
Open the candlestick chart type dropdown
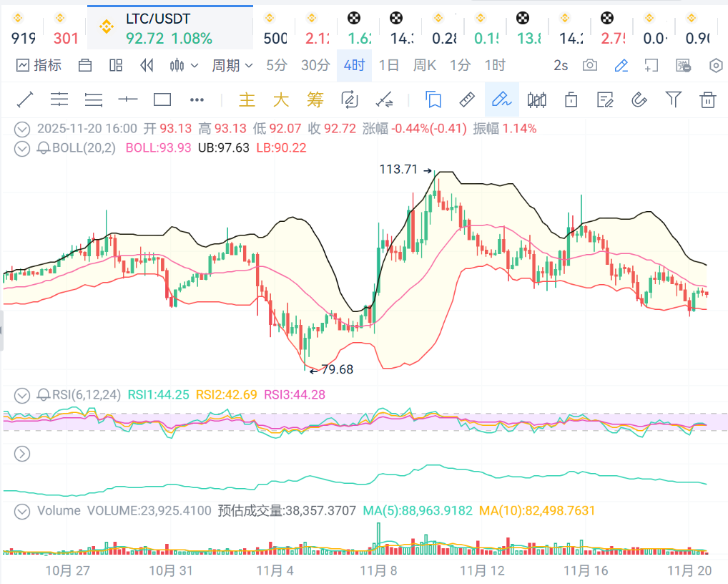point(183,66)
